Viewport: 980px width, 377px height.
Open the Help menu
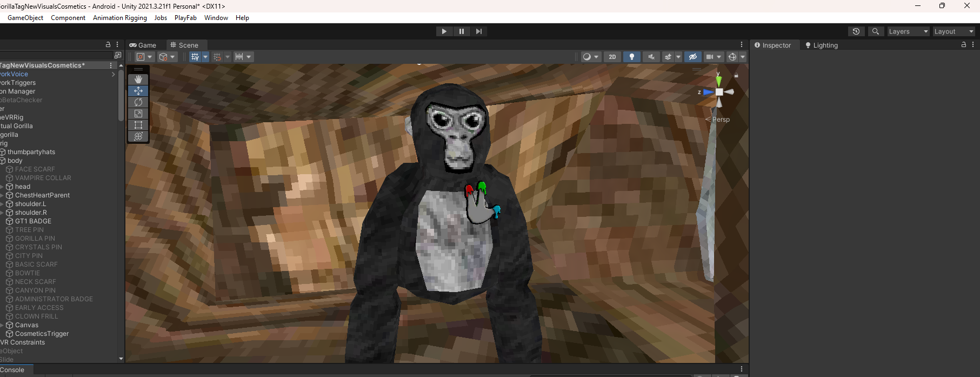click(242, 18)
